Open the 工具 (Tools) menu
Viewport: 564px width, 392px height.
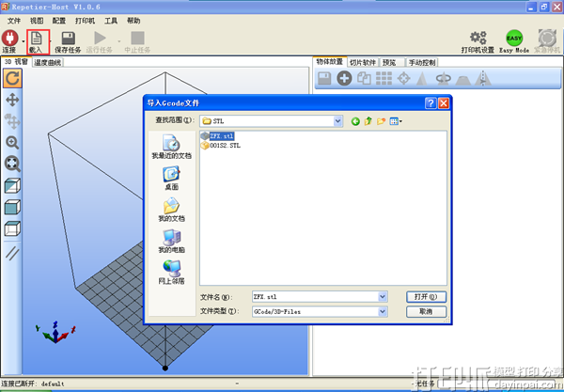pos(111,21)
